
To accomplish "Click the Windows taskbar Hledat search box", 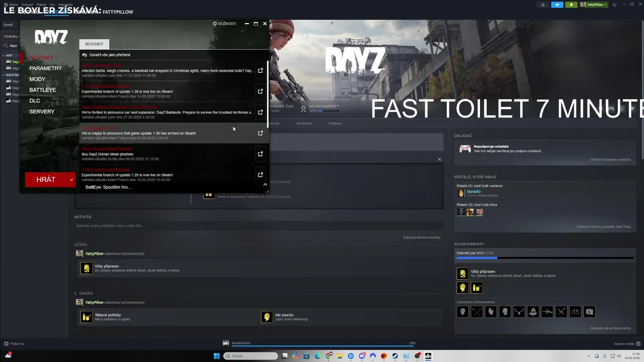I will [251, 356].
